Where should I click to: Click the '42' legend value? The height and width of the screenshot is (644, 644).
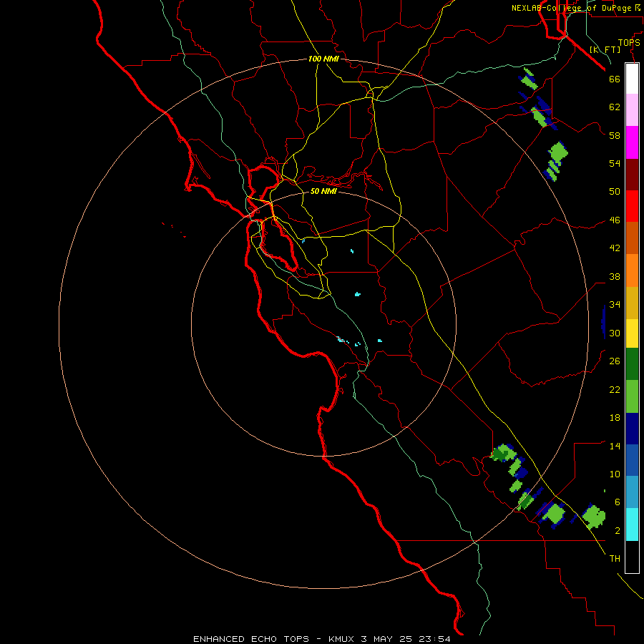(x=615, y=248)
